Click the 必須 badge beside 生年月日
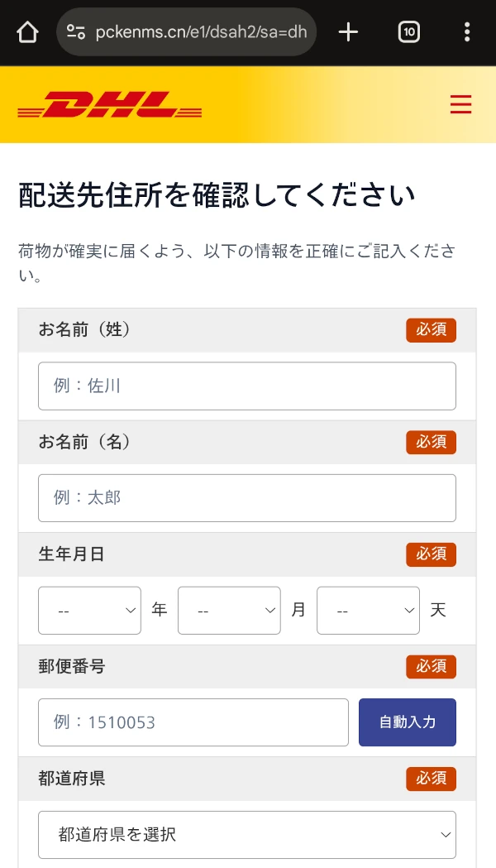 (431, 554)
